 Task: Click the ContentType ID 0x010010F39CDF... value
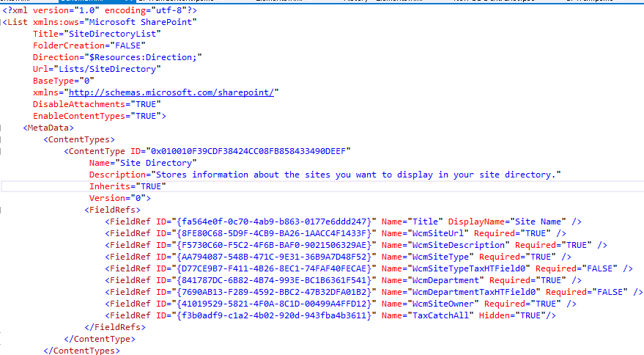click(x=248, y=151)
